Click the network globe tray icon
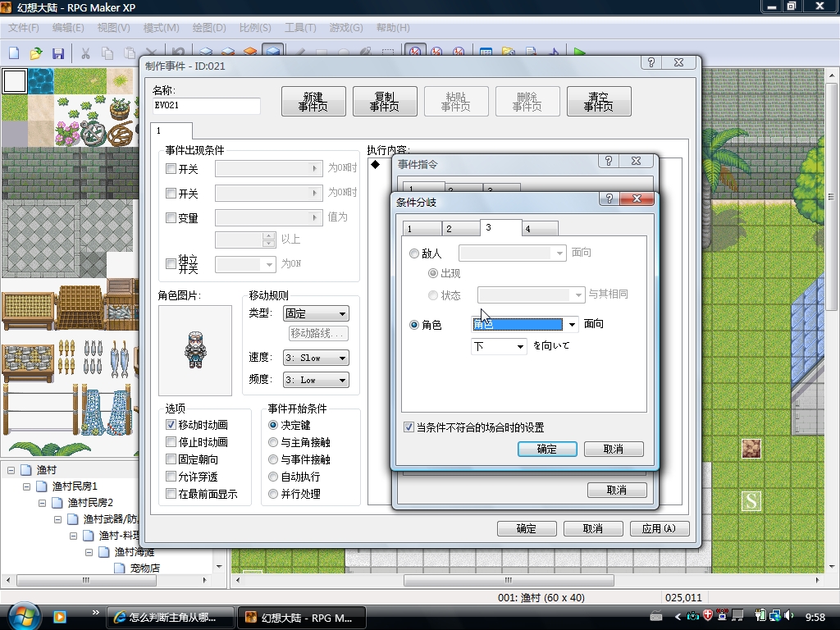Viewport: 840px width, 630px height. click(774, 616)
